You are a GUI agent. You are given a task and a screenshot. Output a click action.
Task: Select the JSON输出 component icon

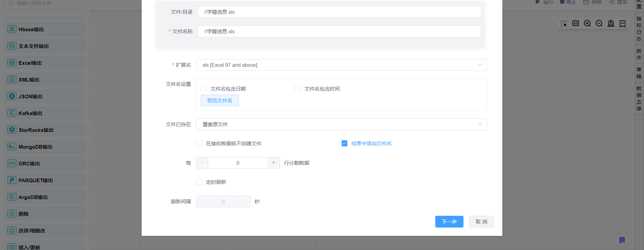click(x=12, y=96)
